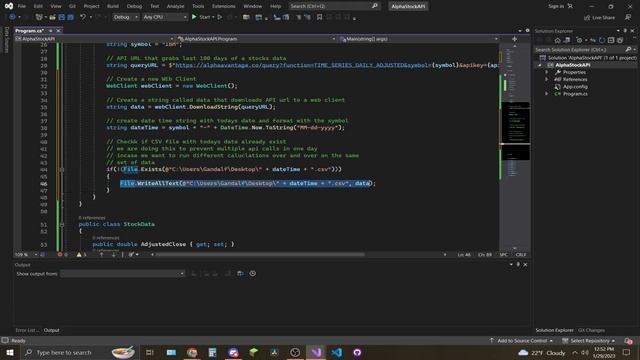This screenshot has height=360, width=640.
Task: Click the Windows Start button
Action: (10, 352)
